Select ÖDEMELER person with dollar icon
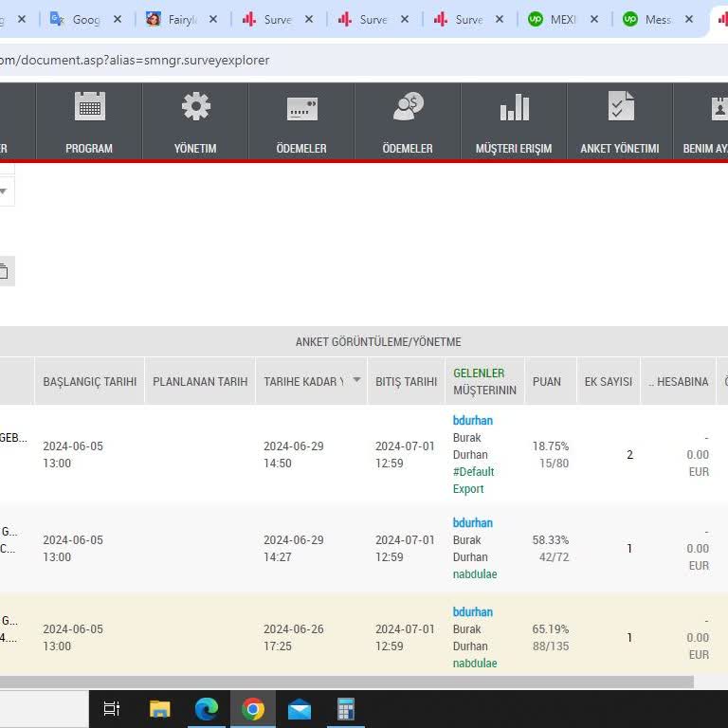728x728 pixels. tap(408, 107)
